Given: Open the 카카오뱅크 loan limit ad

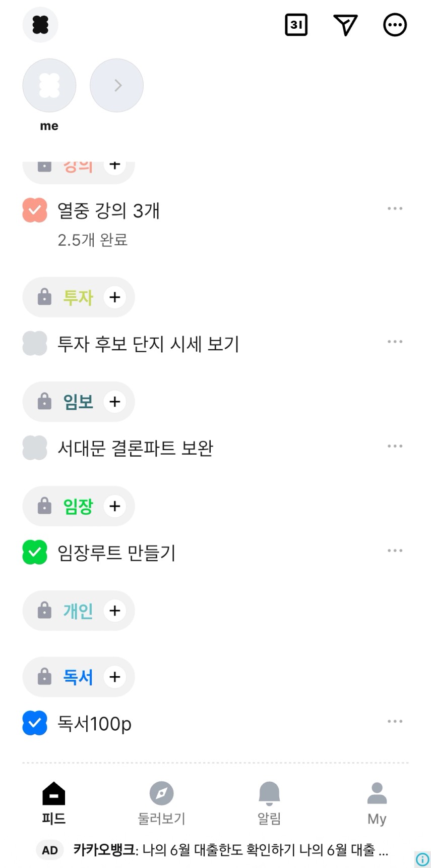Looking at the screenshot, I should pyautogui.click(x=230, y=850).
